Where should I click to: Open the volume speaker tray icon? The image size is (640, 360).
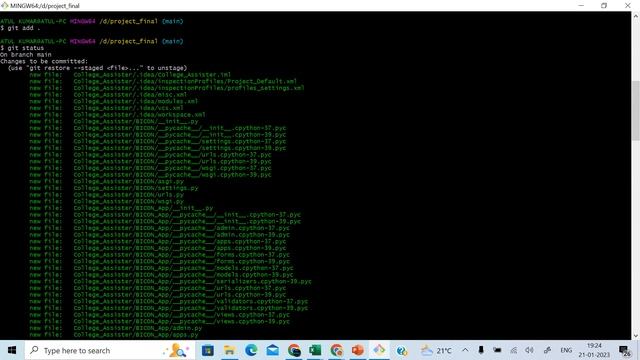coord(529,350)
